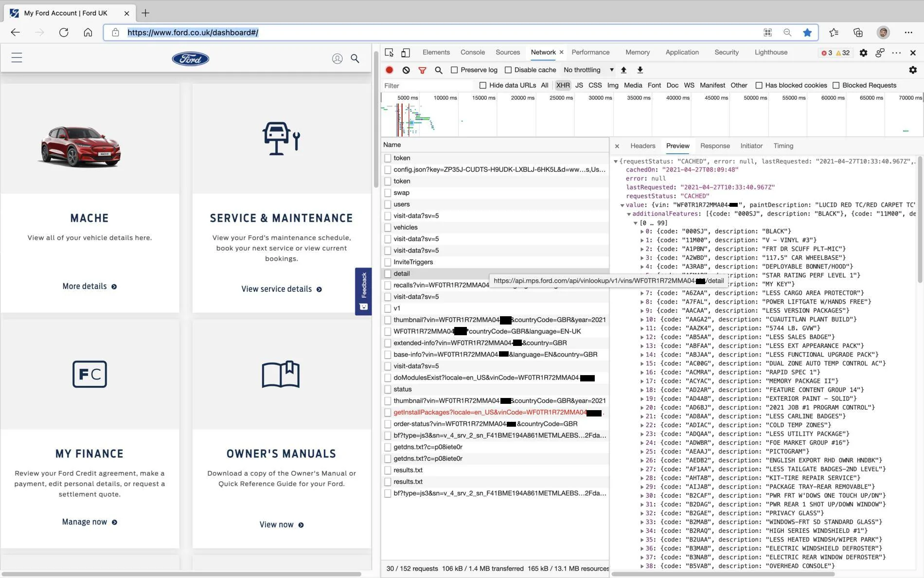Open DevTools settings gear in tab bar
Image resolution: width=924 pixels, height=578 pixels.
point(863,53)
